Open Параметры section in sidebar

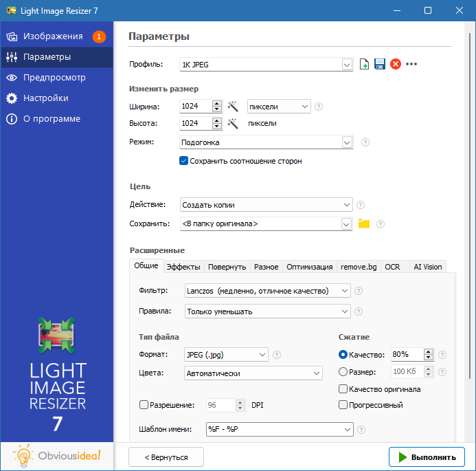pos(57,57)
